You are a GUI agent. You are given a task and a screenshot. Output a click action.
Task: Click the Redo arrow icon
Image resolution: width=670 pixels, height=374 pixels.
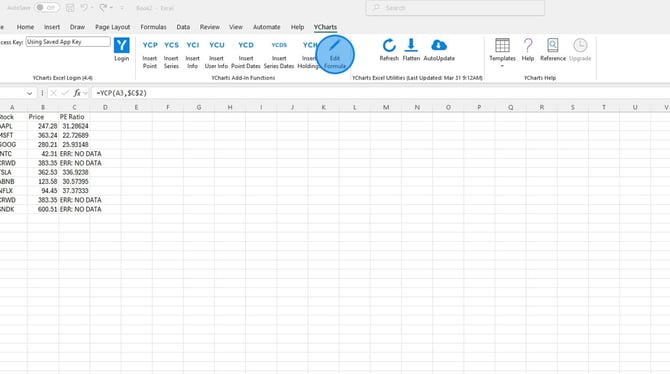pos(103,8)
